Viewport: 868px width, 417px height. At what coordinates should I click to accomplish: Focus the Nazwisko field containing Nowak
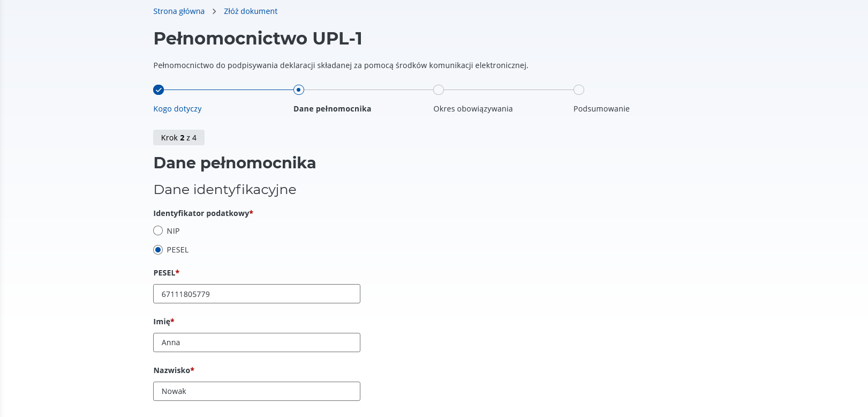click(x=256, y=391)
